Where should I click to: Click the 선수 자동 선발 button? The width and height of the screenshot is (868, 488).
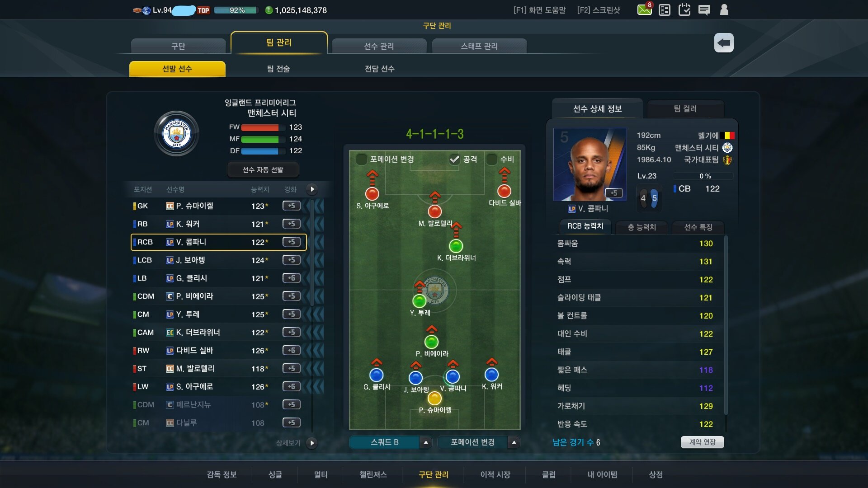point(263,169)
